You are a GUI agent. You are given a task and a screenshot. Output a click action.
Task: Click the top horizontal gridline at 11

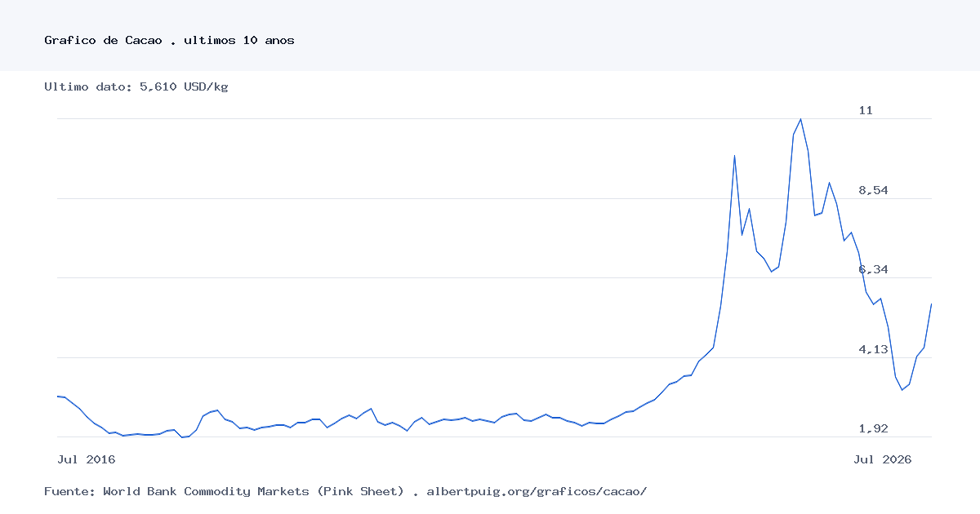point(494,119)
